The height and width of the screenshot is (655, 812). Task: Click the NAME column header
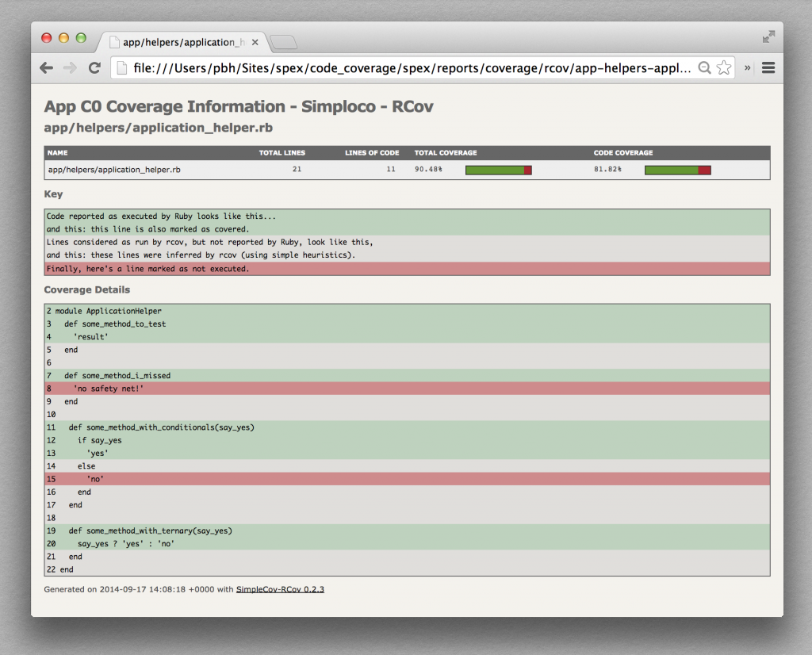coord(57,153)
